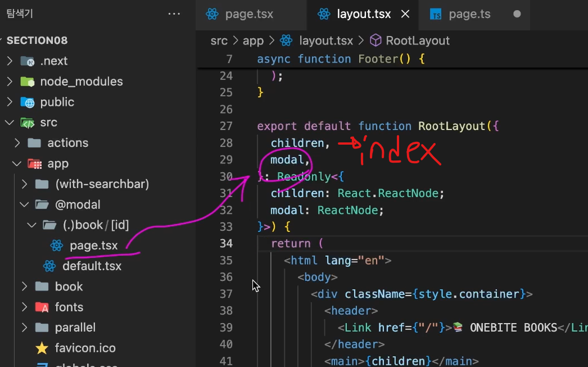This screenshot has height=367, width=588.
Task: Collapse the src folder chevron
Action: (x=10, y=123)
